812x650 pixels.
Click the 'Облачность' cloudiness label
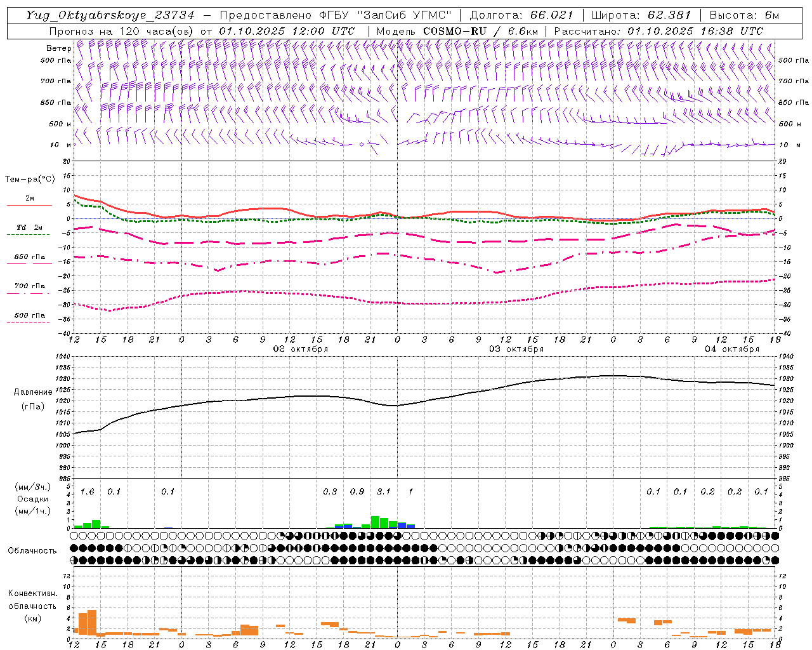(32, 550)
